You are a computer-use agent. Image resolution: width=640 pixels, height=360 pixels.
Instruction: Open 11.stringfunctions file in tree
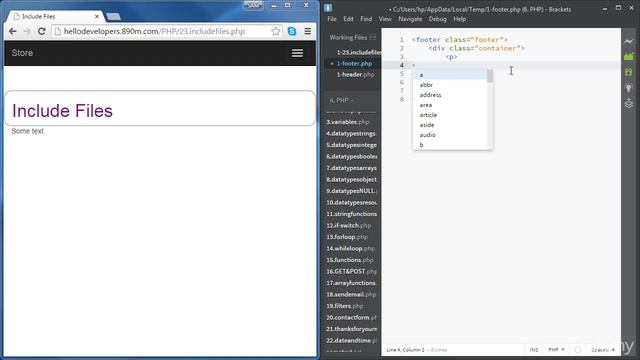(351, 214)
